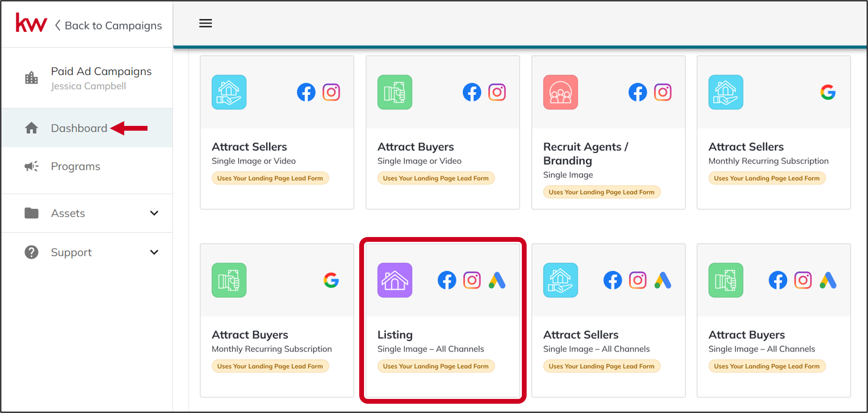
Task: Open the hamburger menu
Action: [206, 23]
